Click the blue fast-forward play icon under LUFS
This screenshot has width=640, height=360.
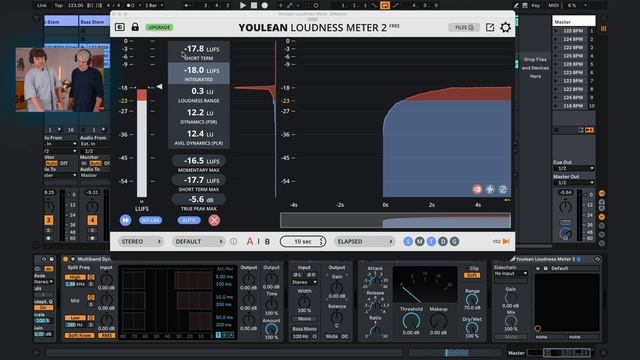pos(125,220)
